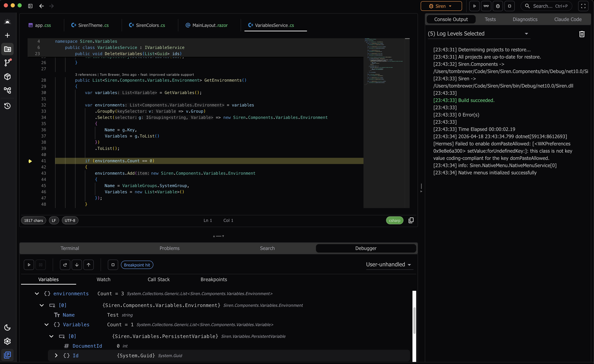The image size is (594, 364).
Task: Stop the run with top toolbar square icon
Action: tap(509, 6)
